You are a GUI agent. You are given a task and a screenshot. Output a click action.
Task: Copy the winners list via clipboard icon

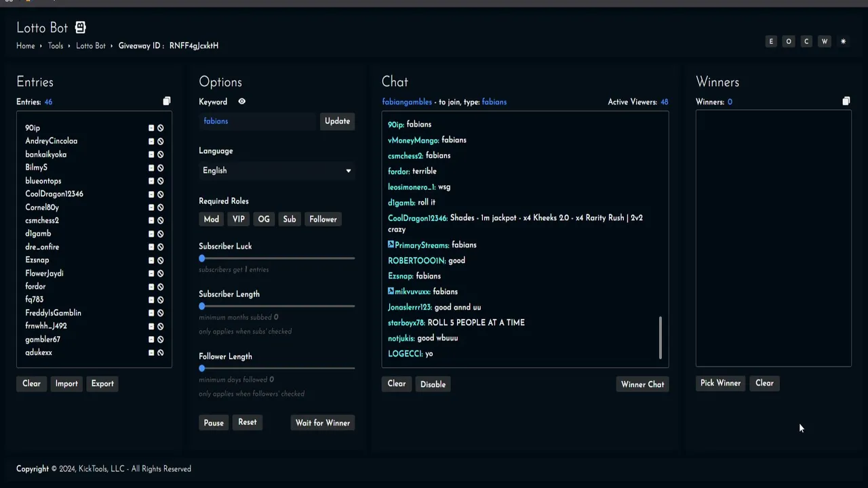pos(846,101)
